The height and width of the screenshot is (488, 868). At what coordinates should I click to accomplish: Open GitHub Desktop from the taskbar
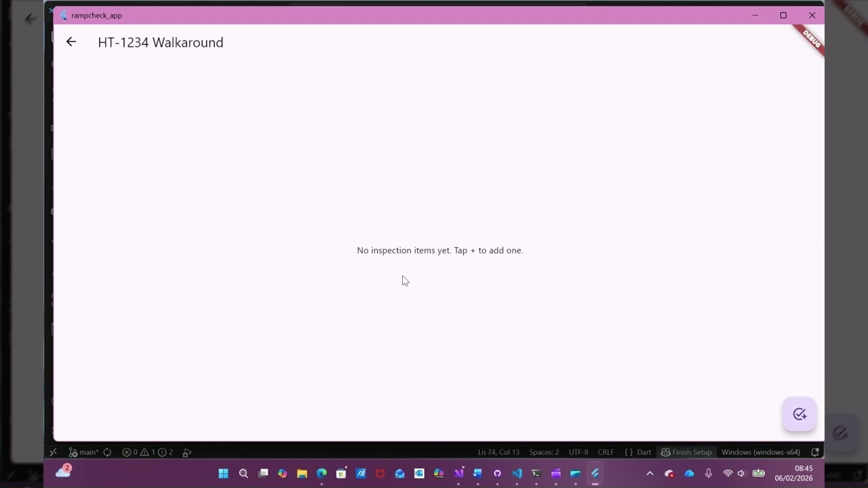497,473
